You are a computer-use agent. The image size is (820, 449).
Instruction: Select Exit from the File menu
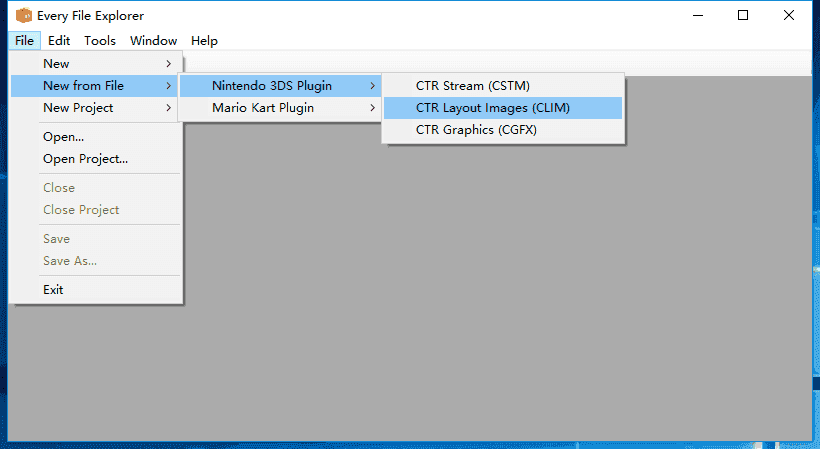96,290
